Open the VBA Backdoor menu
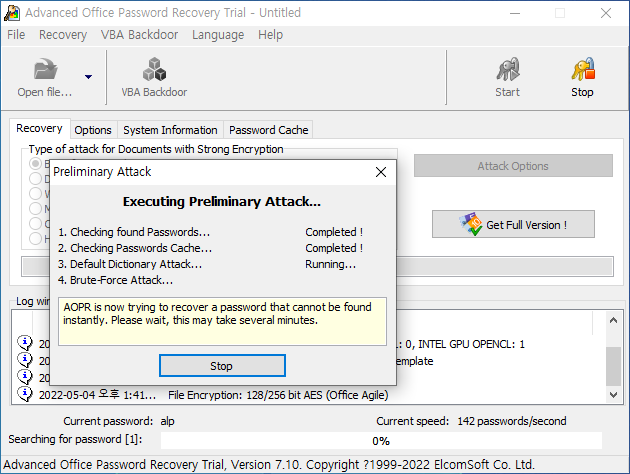The image size is (630, 474). (139, 34)
